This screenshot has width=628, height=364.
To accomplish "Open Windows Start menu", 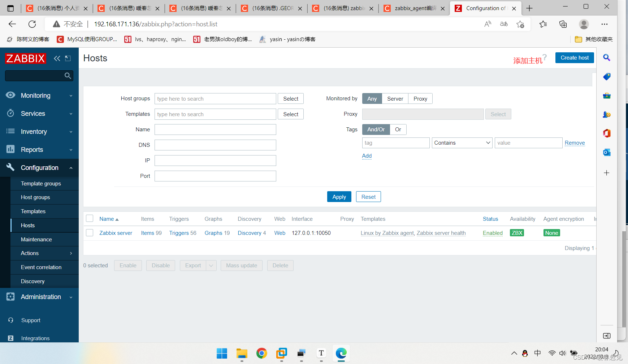I will pos(222,353).
